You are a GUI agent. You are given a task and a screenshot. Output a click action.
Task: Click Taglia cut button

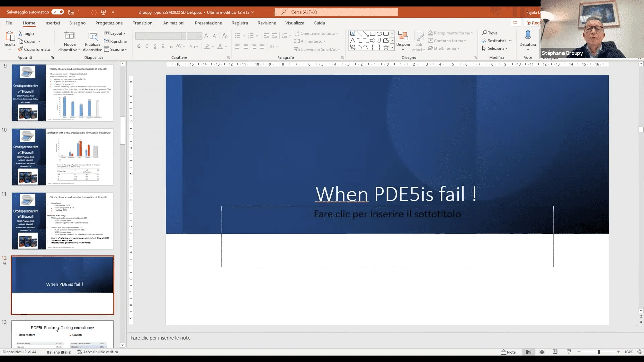tap(26, 33)
